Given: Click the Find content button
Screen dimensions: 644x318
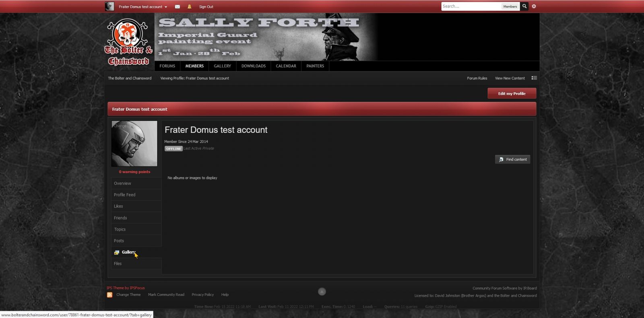Looking at the screenshot, I should pos(512,159).
